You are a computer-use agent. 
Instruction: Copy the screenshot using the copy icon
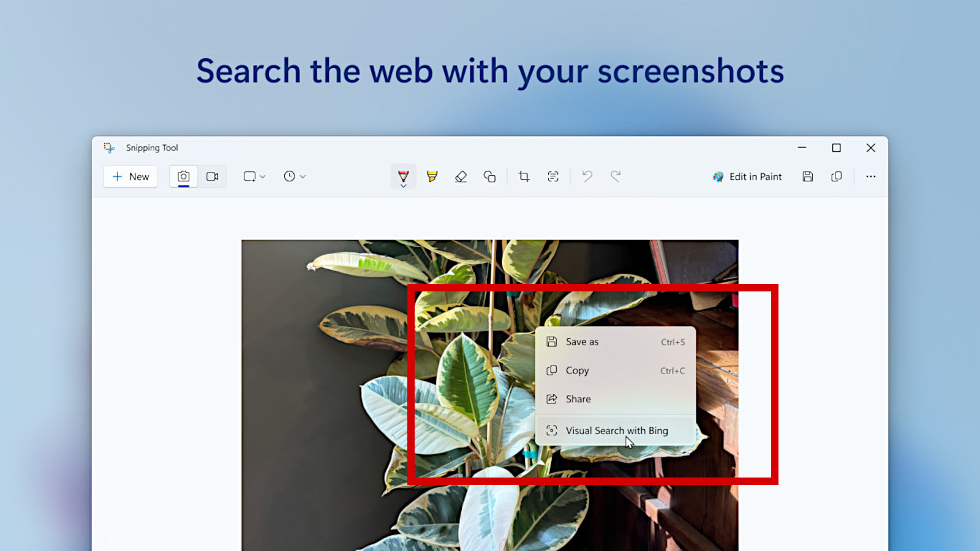(x=836, y=176)
